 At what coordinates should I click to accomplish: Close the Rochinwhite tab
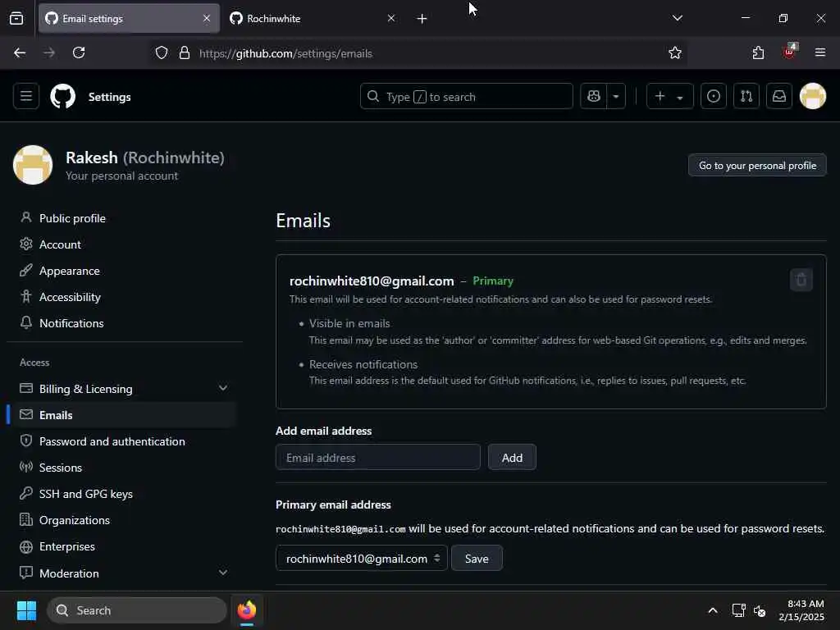click(391, 18)
